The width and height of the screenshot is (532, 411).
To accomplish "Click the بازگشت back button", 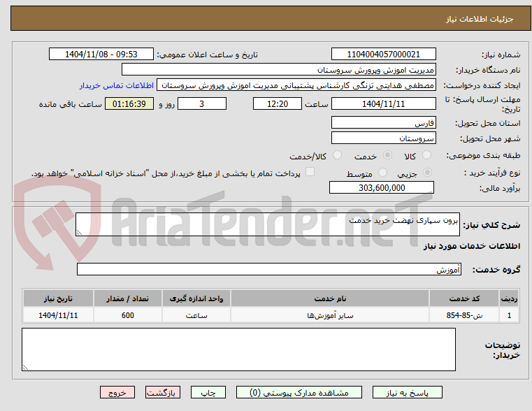I will pyautogui.click(x=162, y=392).
